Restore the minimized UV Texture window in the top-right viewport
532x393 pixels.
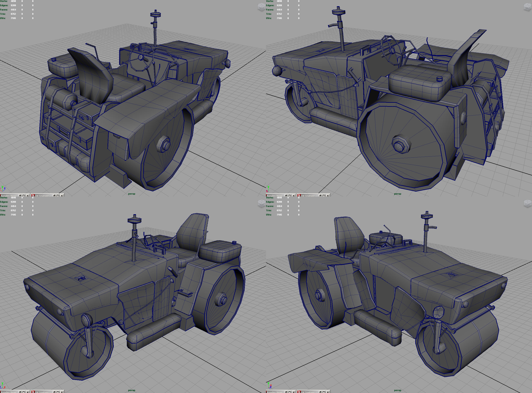(320, 196)
